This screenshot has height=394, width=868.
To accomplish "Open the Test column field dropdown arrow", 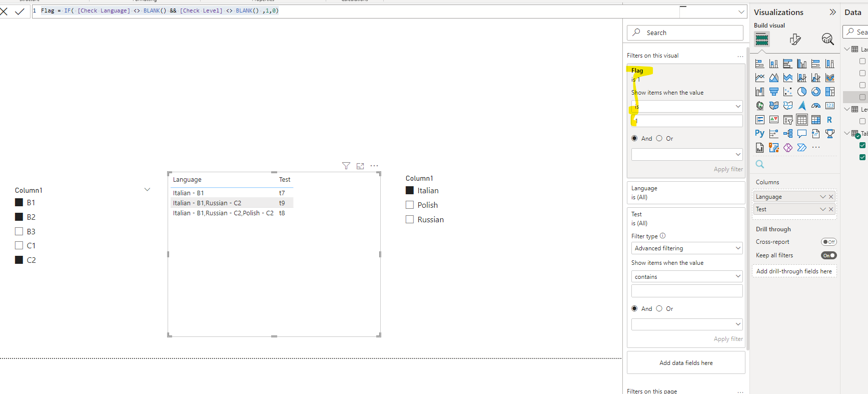I will (823, 209).
